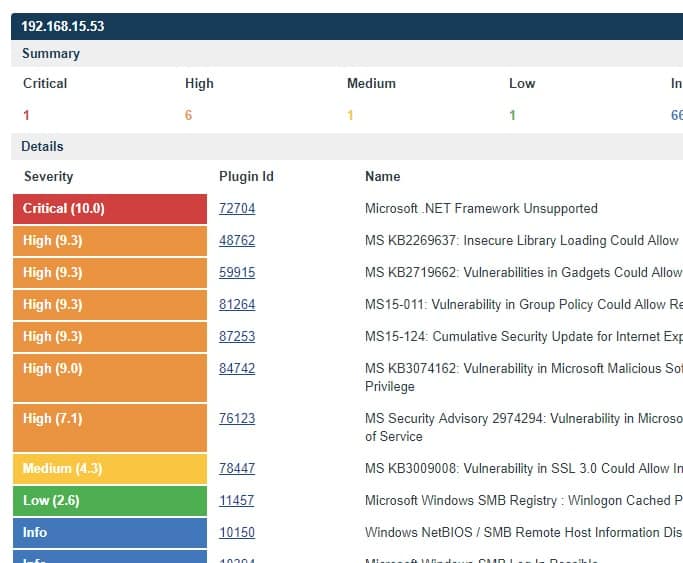Click the host header 192.168.15.53
Image resolution: width=683 pixels, height=563 pixels.
point(63,26)
